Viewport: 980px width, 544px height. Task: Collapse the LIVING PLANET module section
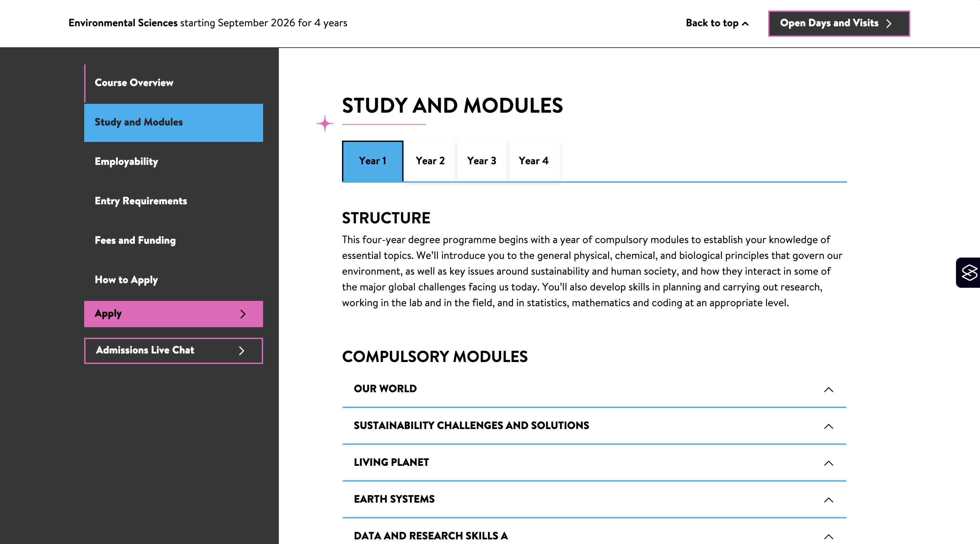tap(828, 463)
